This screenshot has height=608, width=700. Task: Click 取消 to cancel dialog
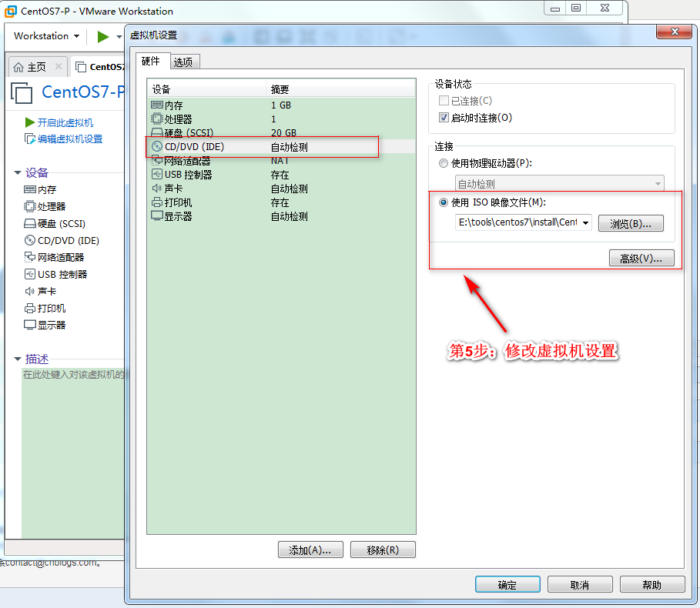tap(580, 584)
